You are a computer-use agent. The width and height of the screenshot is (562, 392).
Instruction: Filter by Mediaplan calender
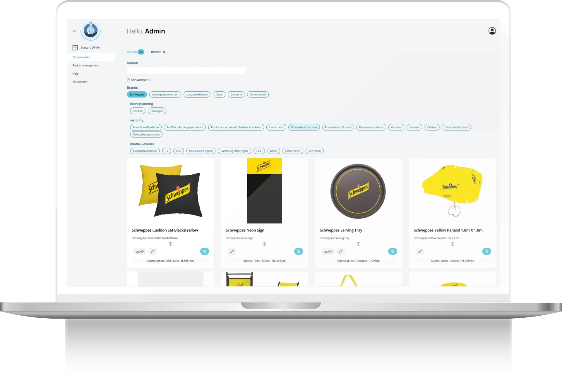coord(145,151)
